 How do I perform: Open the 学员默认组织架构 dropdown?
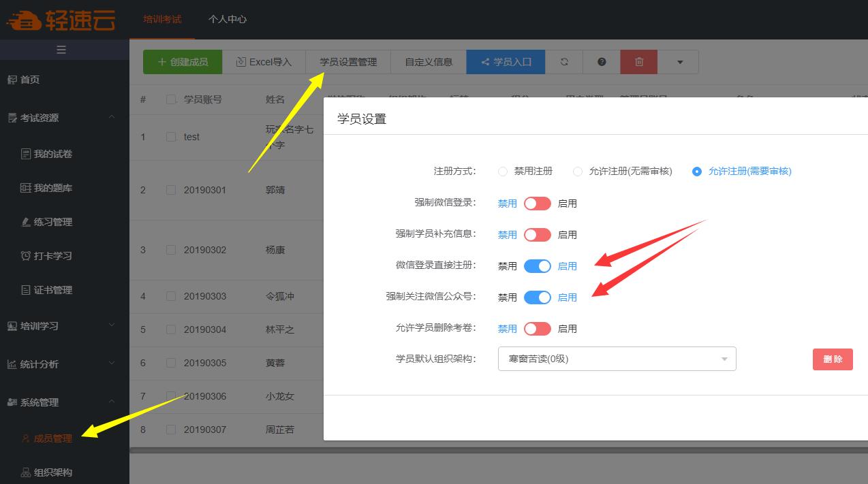pos(616,359)
